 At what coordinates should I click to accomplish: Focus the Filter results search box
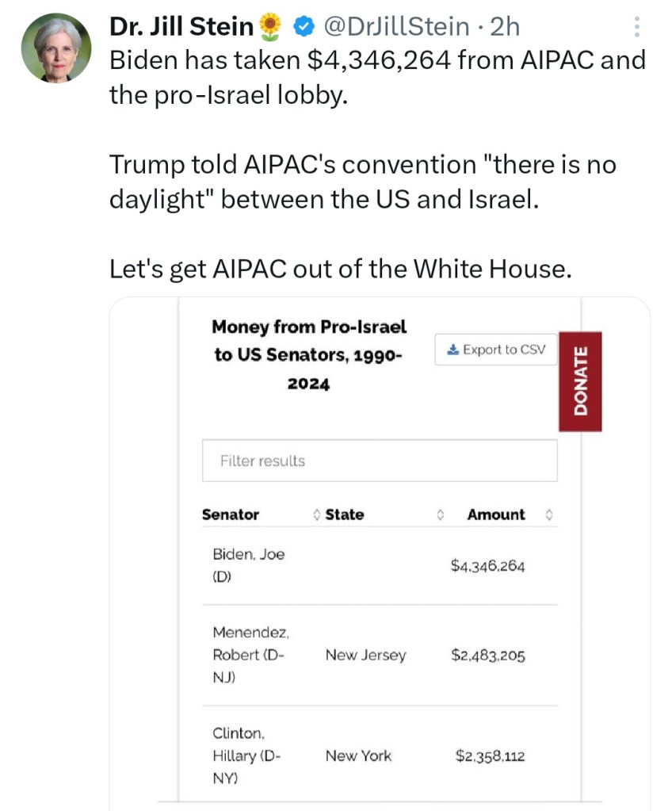[380, 461]
